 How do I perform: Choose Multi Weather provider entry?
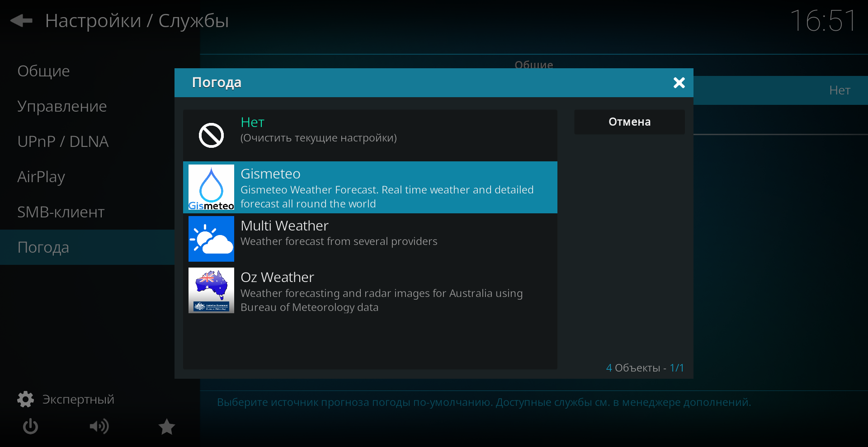[370, 239]
